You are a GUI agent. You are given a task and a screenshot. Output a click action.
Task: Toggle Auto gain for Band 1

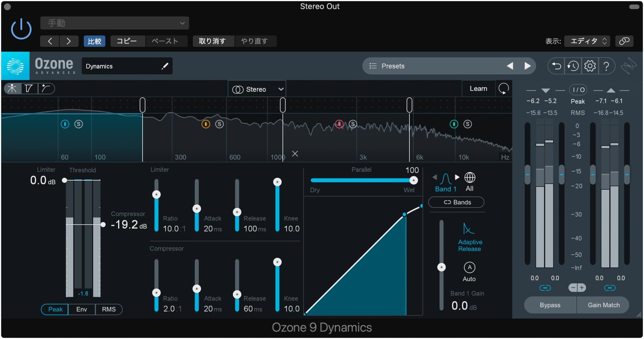click(469, 268)
